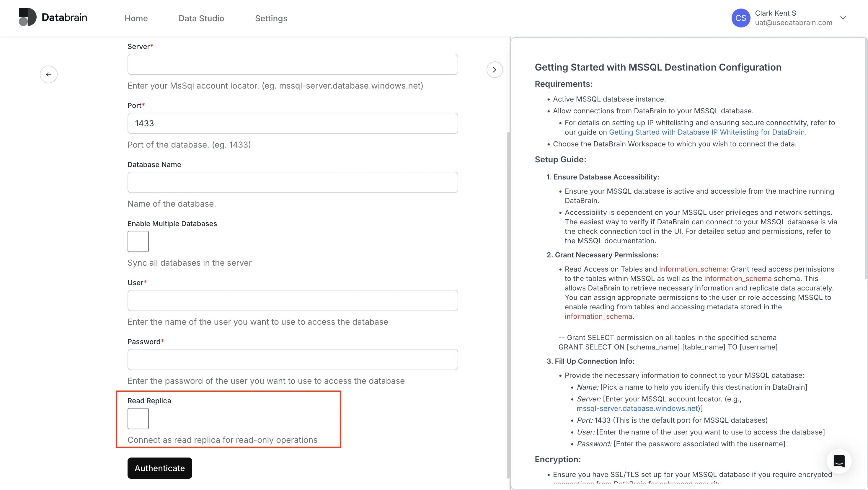Viewport: 868px width, 490px height.
Task: Click the form's vertical scrollbar
Action: pyautogui.click(x=508, y=305)
